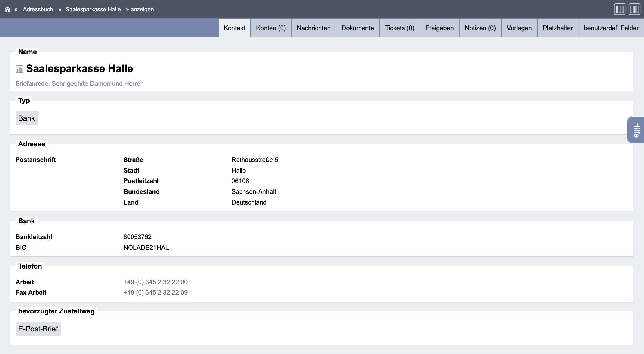
Task: Switch to the Vorlagen tab
Action: pyautogui.click(x=519, y=28)
